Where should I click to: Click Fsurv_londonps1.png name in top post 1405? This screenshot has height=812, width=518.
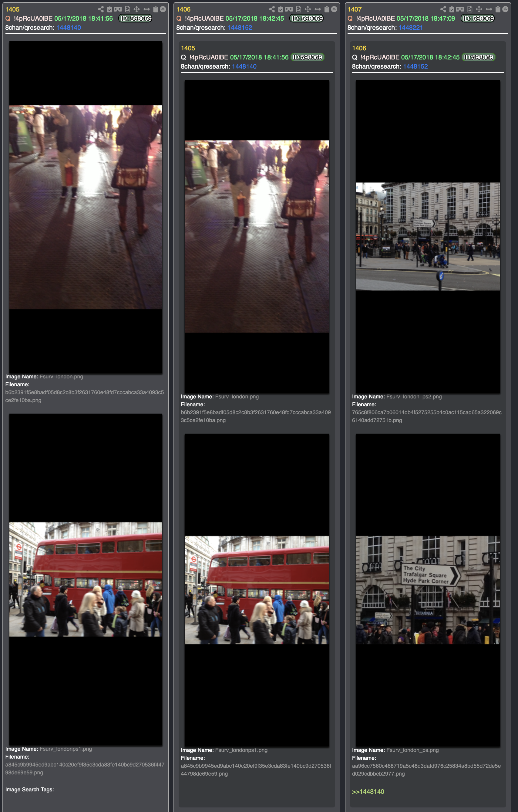[x=66, y=749]
